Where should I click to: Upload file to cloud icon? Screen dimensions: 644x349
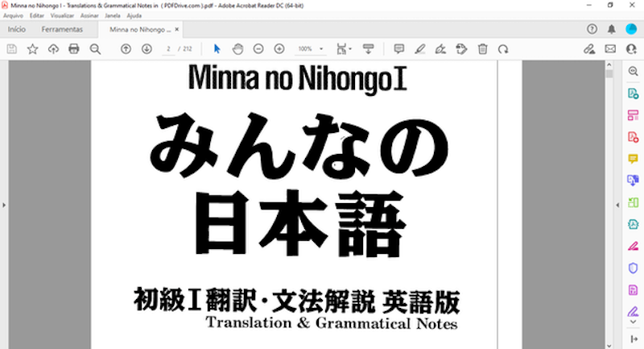click(53, 49)
